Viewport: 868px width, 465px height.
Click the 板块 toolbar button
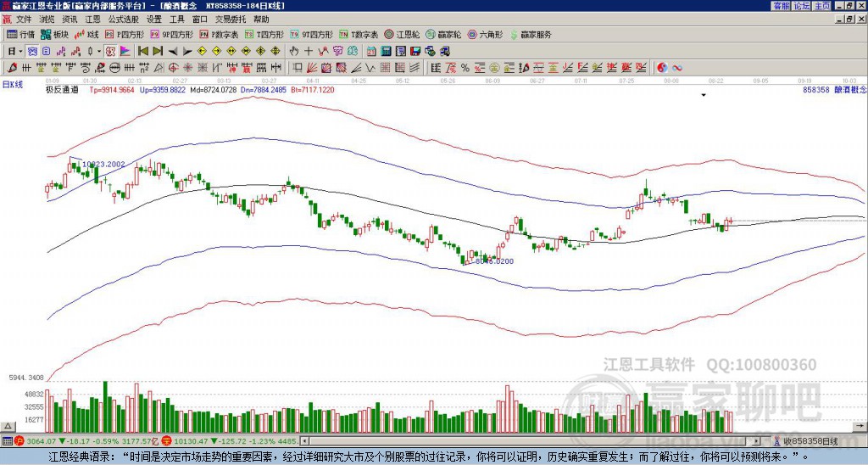pyautogui.click(x=55, y=34)
